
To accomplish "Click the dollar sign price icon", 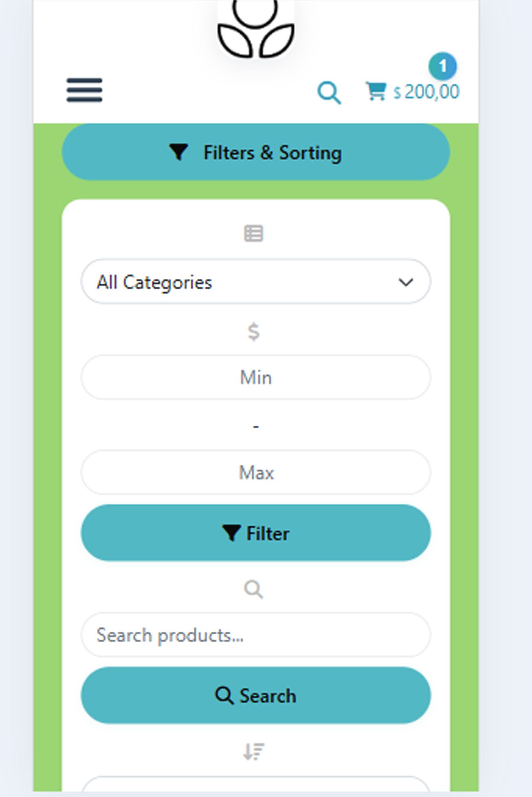I will point(254,332).
